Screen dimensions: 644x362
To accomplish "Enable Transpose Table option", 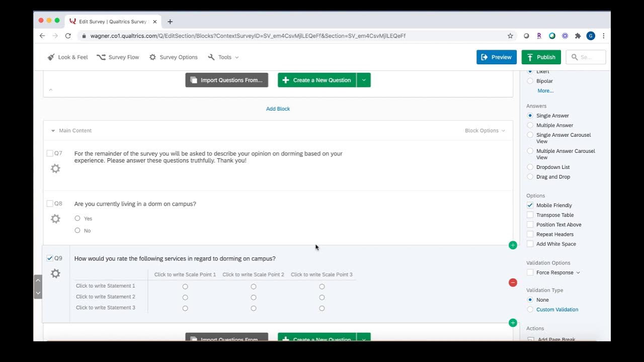I will 530,215.
